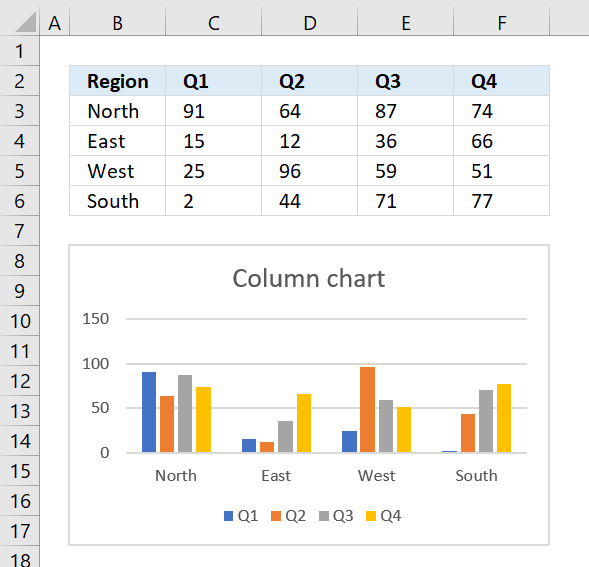589x567 pixels.
Task: Click the South axis category label
Action: [476, 476]
